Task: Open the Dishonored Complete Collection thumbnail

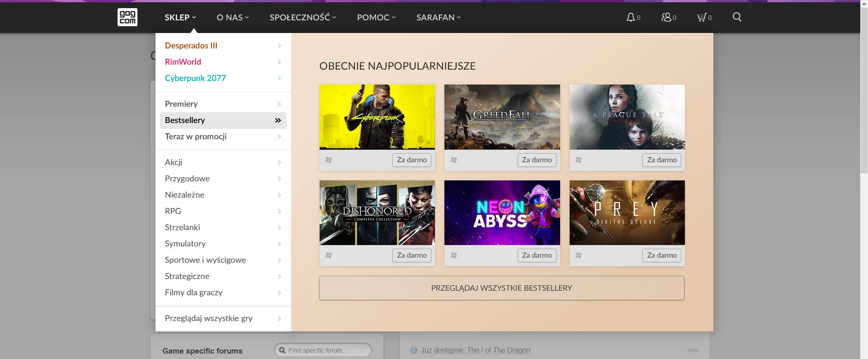Action: 377,213
